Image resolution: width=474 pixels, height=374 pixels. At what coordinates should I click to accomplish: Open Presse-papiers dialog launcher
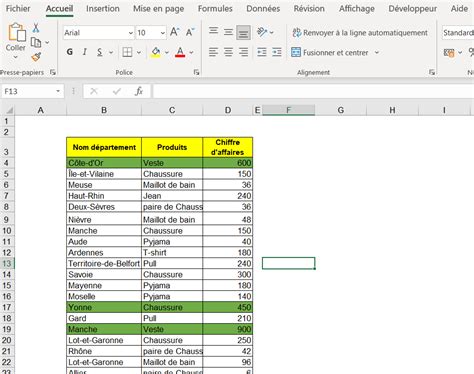(x=53, y=72)
